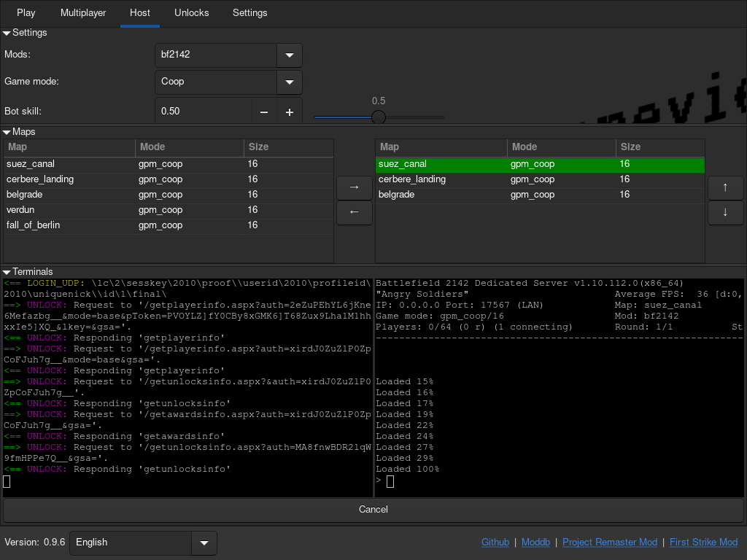Screen dimensions: 747x560
Task: Click the Coop game mode combo box
Action: click(216, 82)
